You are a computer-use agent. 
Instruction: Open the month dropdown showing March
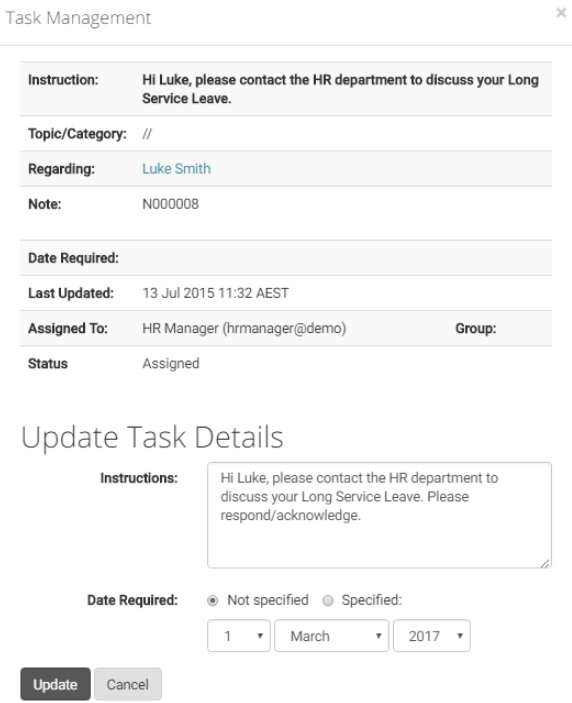[x=331, y=636]
